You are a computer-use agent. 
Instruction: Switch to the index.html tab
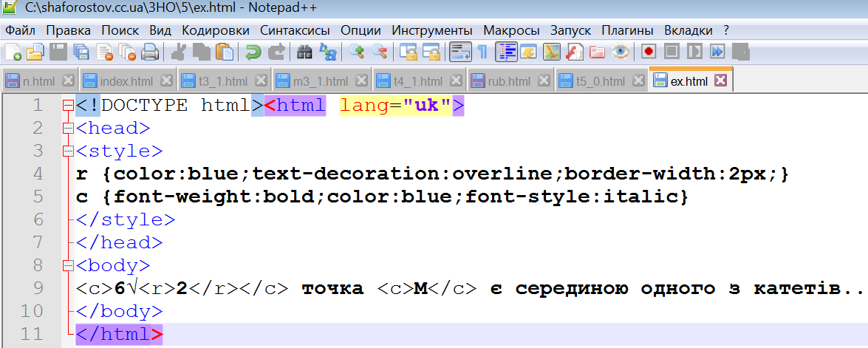click(126, 81)
